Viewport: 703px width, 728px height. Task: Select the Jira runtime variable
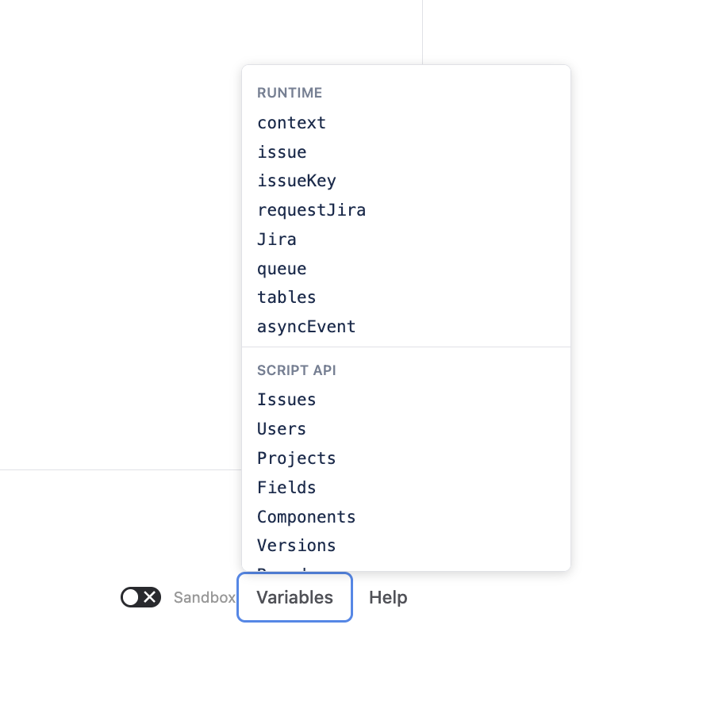pyautogui.click(x=277, y=239)
